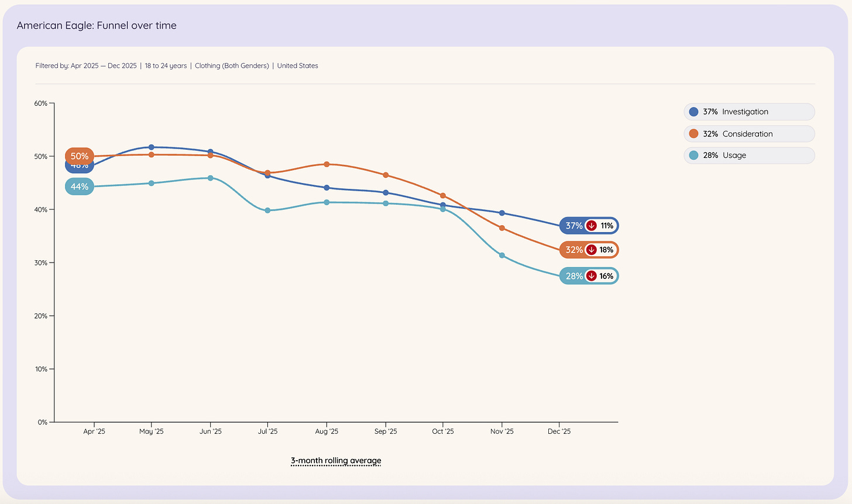Select the Consideration data point for May '25
This screenshot has height=504, width=852.
(152, 154)
